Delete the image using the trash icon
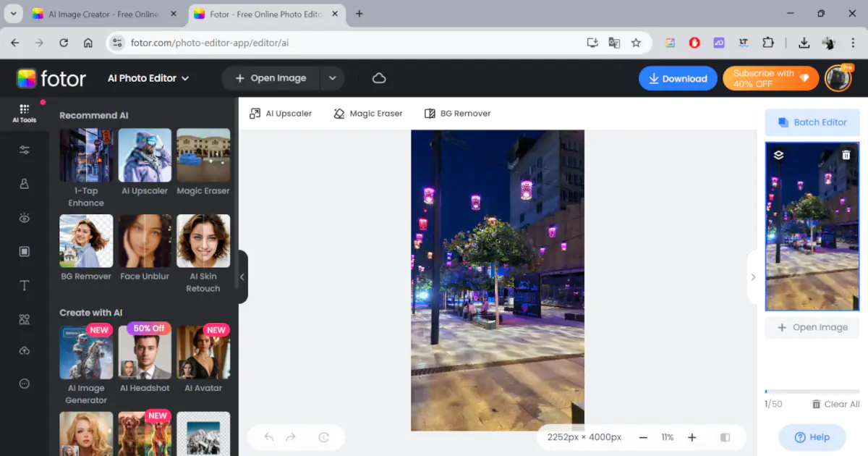This screenshot has height=456, width=868. tap(846, 154)
